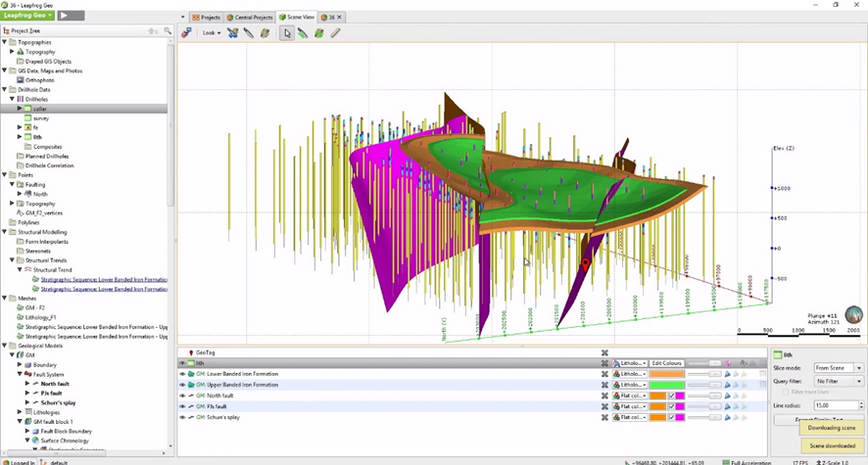Image resolution: width=868 pixels, height=465 pixels.
Task: Expand the collar item in the Project Tree
Action: coord(20,109)
